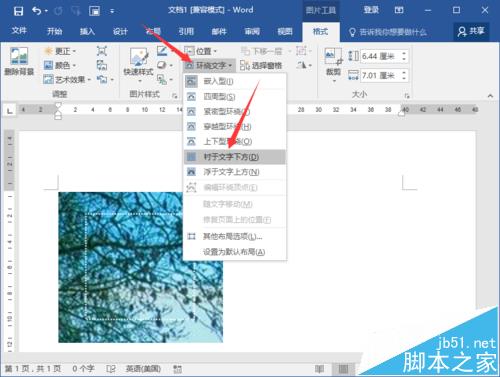Switch to the 视图 tab
Viewport: 500px width, 377px height.
pos(285,32)
